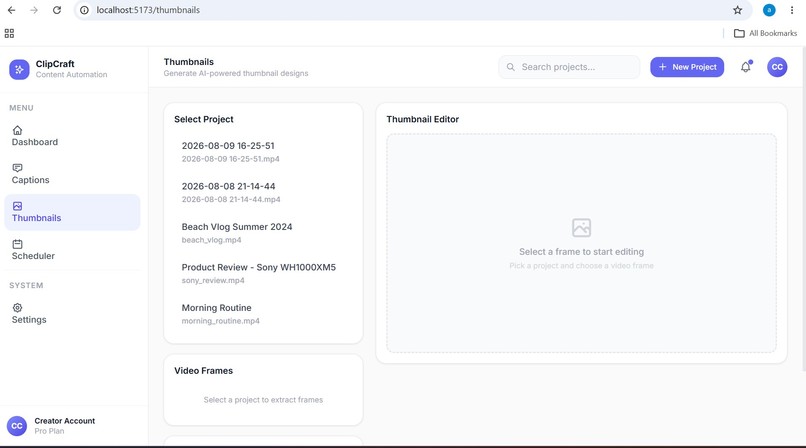Select Thumbnails menu item
The image size is (806, 448).
[x=72, y=212]
